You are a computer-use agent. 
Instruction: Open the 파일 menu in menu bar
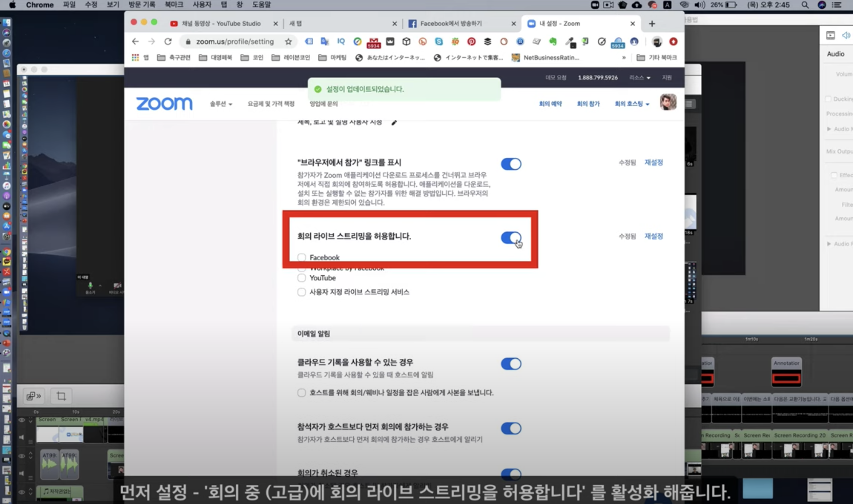69,5
